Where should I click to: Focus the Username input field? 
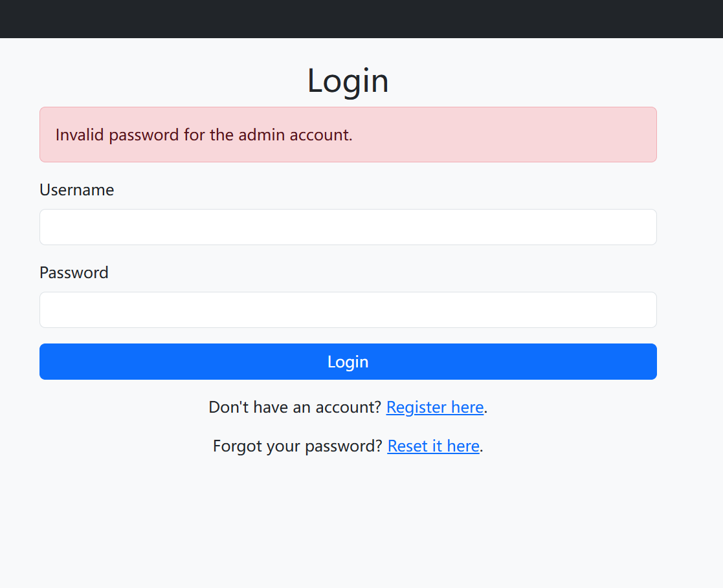pyautogui.click(x=348, y=227)
